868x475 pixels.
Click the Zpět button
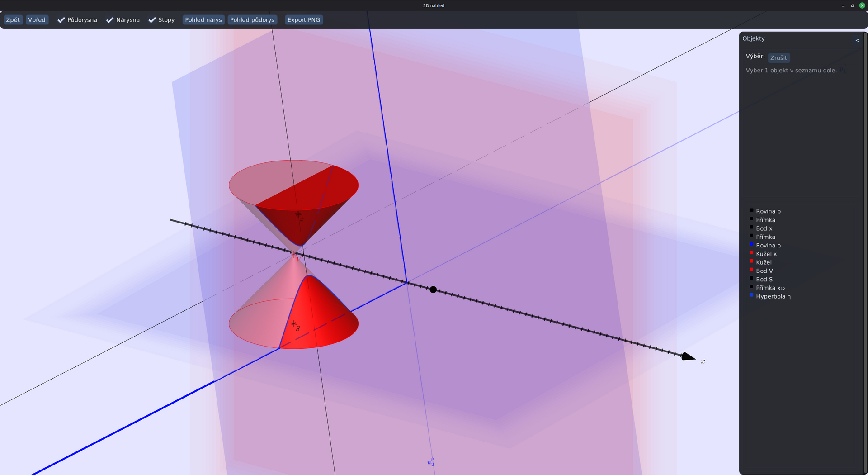(13, 20)
